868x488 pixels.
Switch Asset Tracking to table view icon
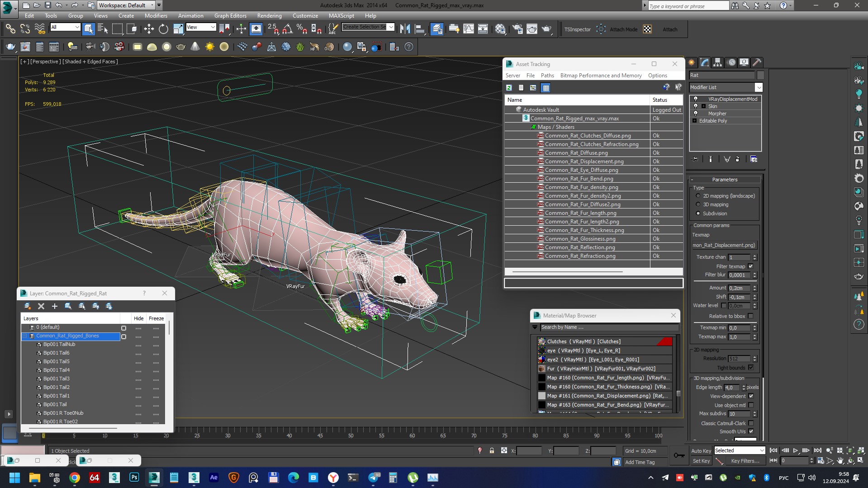pos(546,88)
